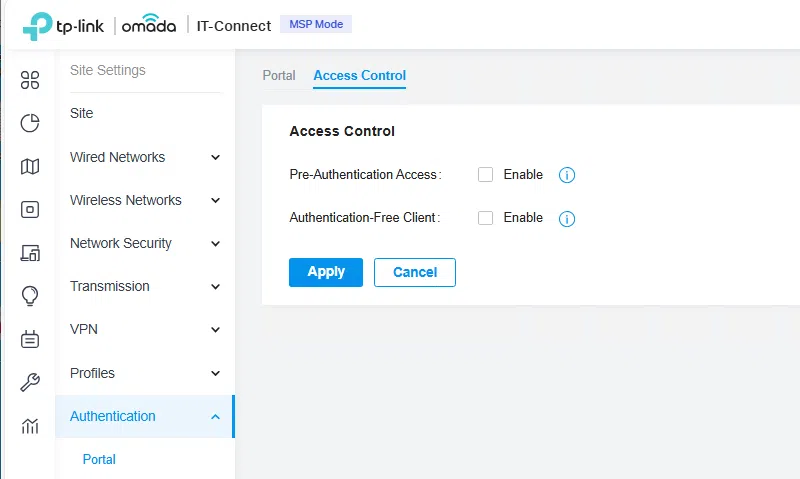Open the Map icon in sidebar
Screen dimensions: 800x479
click(x=30, y=166)
